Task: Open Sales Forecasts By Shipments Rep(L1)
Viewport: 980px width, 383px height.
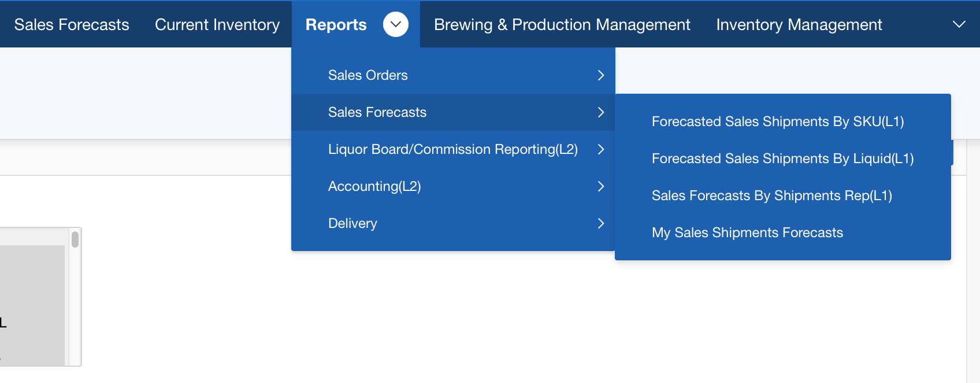Action: click(x=771, y=196)
